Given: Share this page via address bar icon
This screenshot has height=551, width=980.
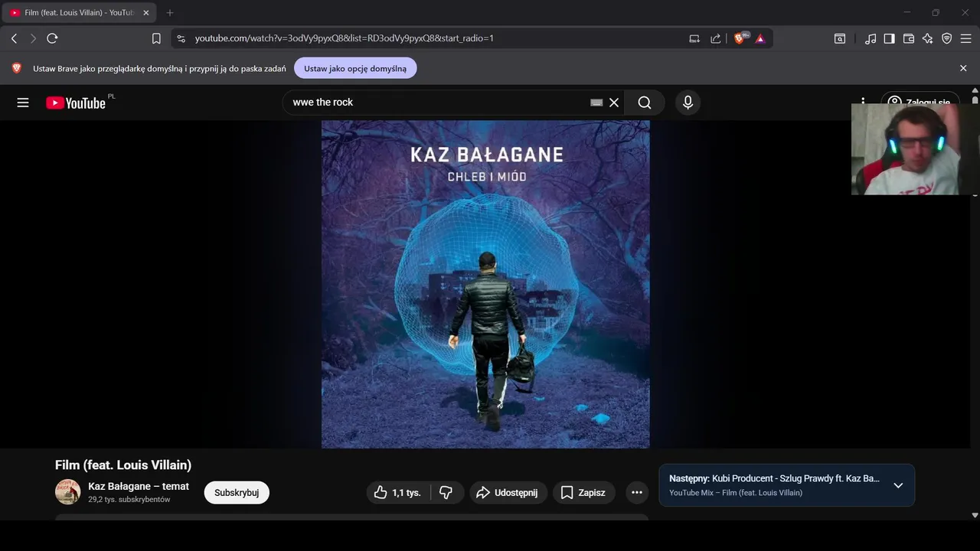Looking at the screenshot, I should pos(716,38).
